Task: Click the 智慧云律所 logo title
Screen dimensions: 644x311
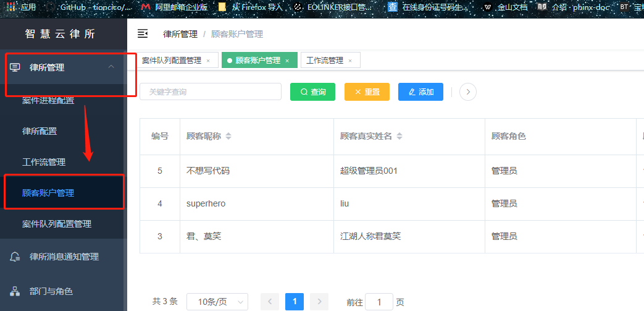Action: coord(60,34)
